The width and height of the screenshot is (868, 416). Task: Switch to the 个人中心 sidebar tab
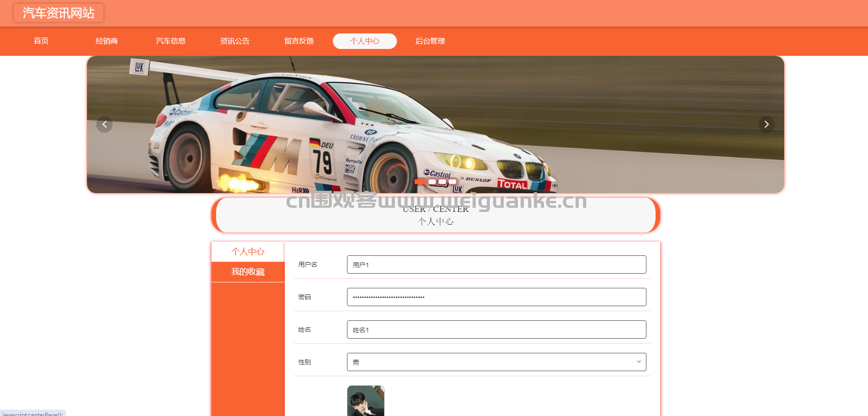248,252
